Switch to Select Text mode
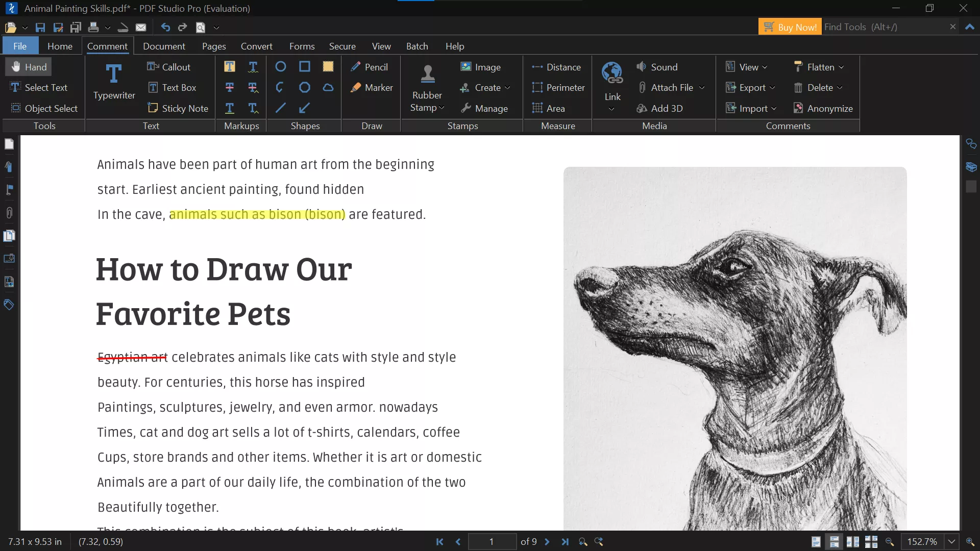Image resolution: width=980 pixels, height=551 pixels. (x=39, y=87)
